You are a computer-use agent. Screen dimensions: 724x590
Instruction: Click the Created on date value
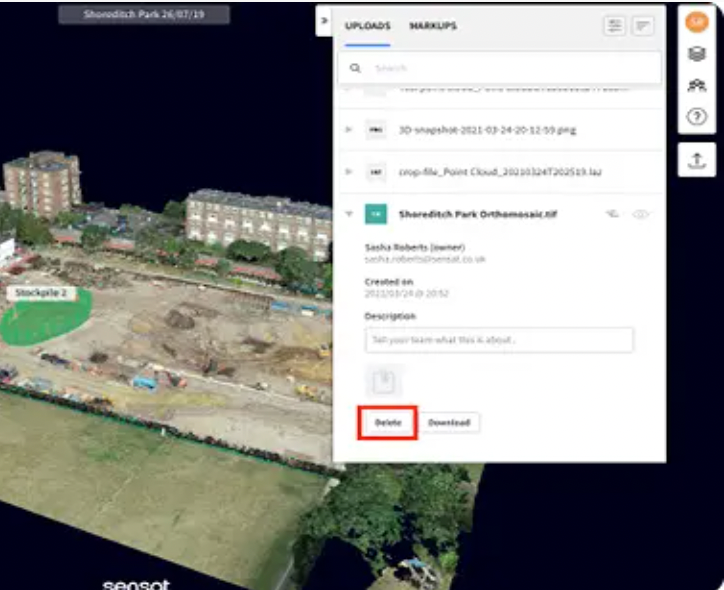click(x=406, y=294)
